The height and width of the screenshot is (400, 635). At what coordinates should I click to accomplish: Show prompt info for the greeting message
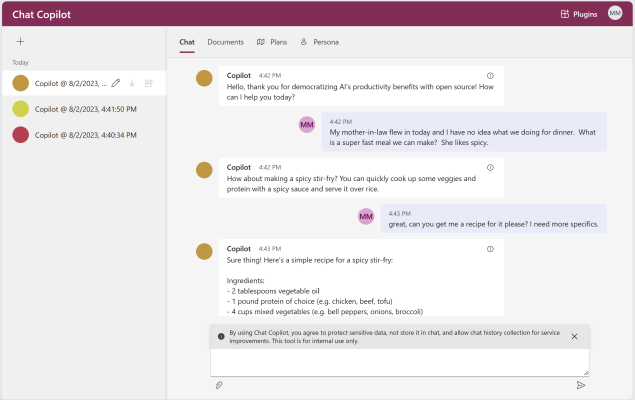[x=490, y=76]
